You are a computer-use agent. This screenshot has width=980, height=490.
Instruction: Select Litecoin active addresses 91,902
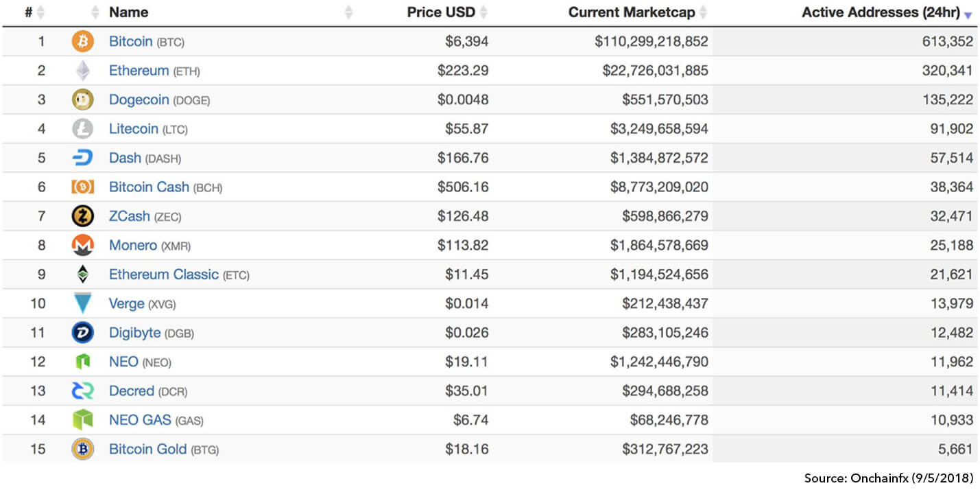coord(952,129)
